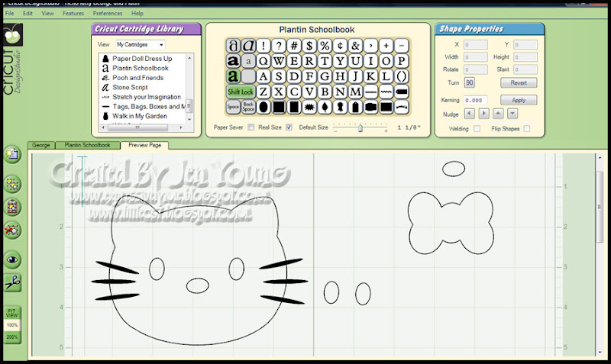Toggle the Shift Lock key

coord(241,92)
